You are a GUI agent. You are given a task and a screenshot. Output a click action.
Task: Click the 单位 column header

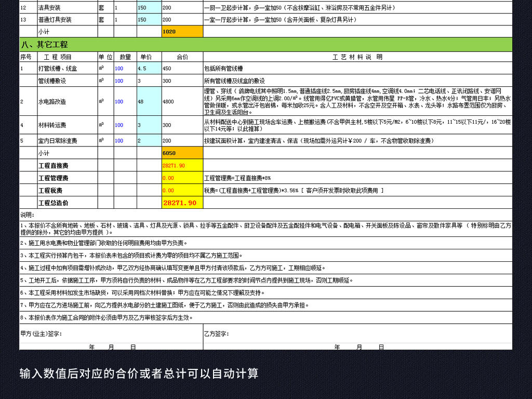105,57
